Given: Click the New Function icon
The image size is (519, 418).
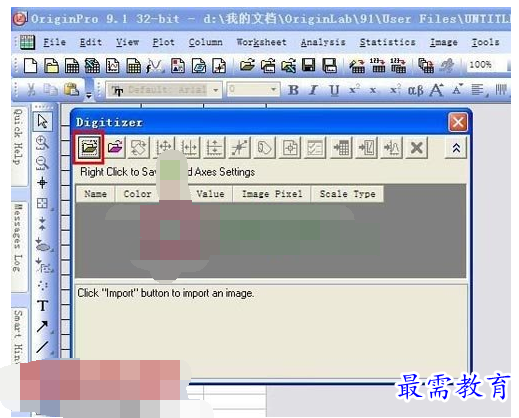Looking at the screenshot, I should [154, 65].
